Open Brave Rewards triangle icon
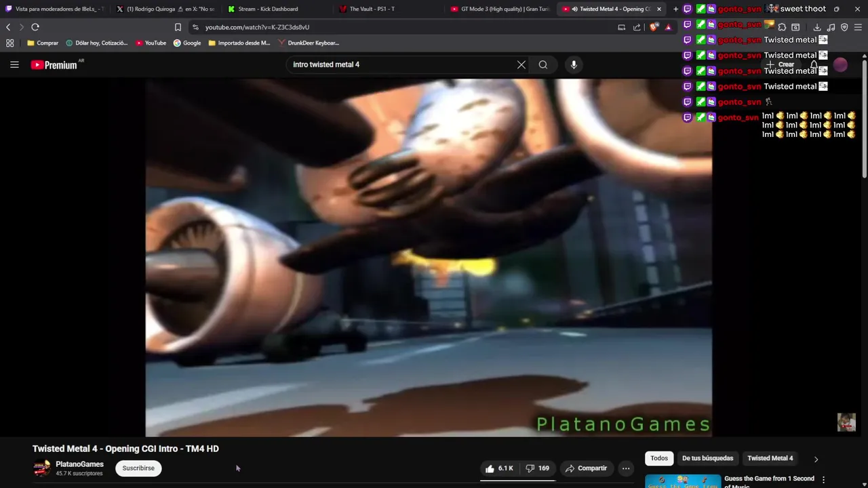Image resolution: width=868 pixels, height=488 pixels. (668, 27)
